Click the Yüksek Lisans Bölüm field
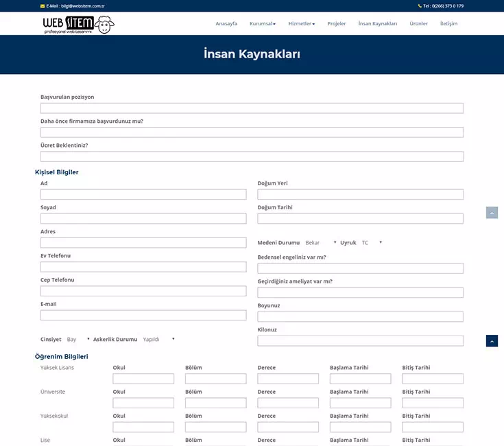This screenshot has height=446, width=504. [x=216, y=379]
